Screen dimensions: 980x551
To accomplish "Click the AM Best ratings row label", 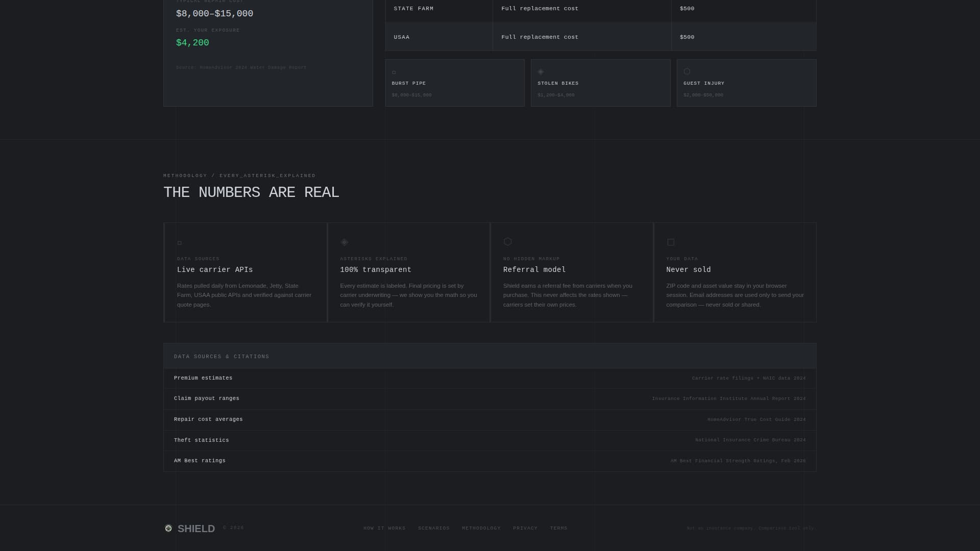I will pos(200,461).
